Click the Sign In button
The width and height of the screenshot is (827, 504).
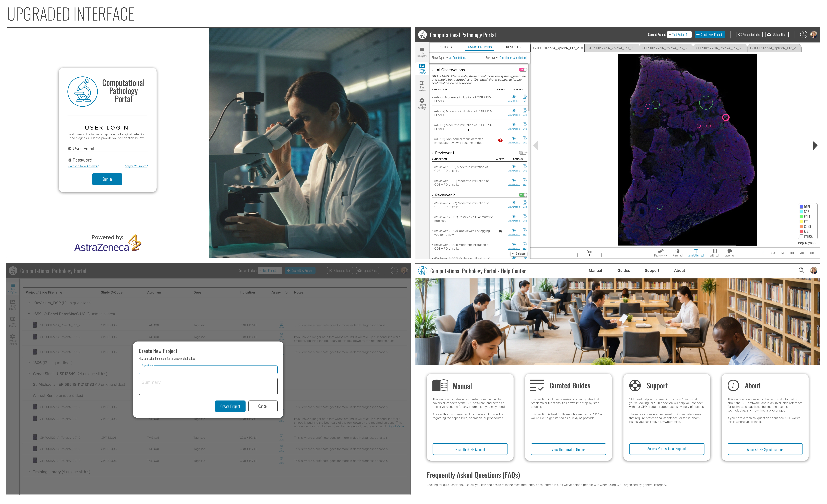(x=107, y=179)
